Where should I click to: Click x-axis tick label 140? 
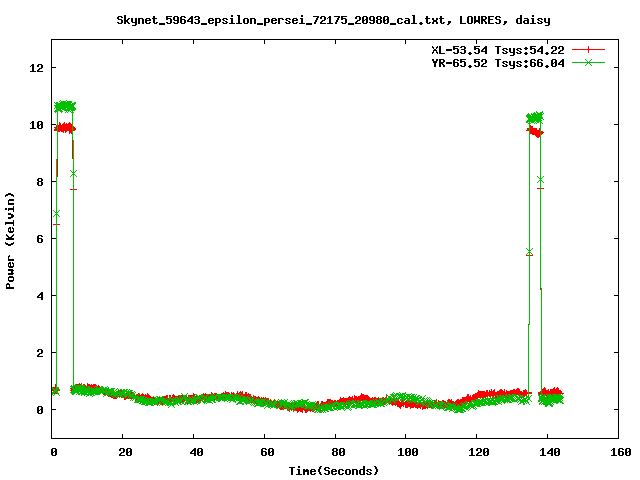550,452
